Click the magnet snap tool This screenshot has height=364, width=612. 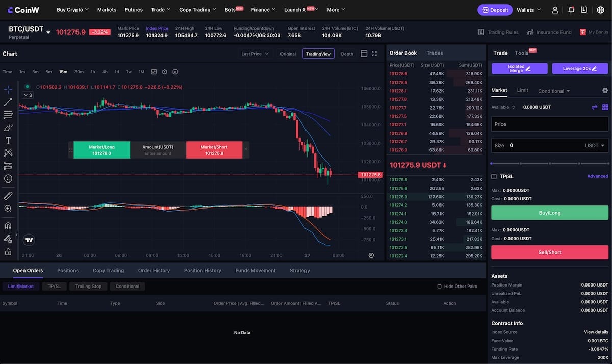pos(8,226)
